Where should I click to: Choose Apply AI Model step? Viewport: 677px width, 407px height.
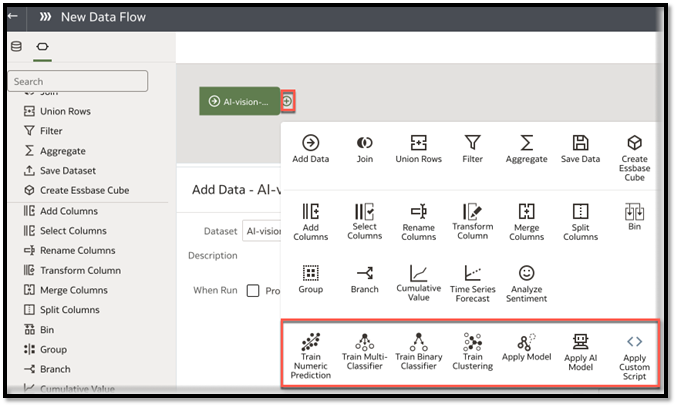coord(580,352)
